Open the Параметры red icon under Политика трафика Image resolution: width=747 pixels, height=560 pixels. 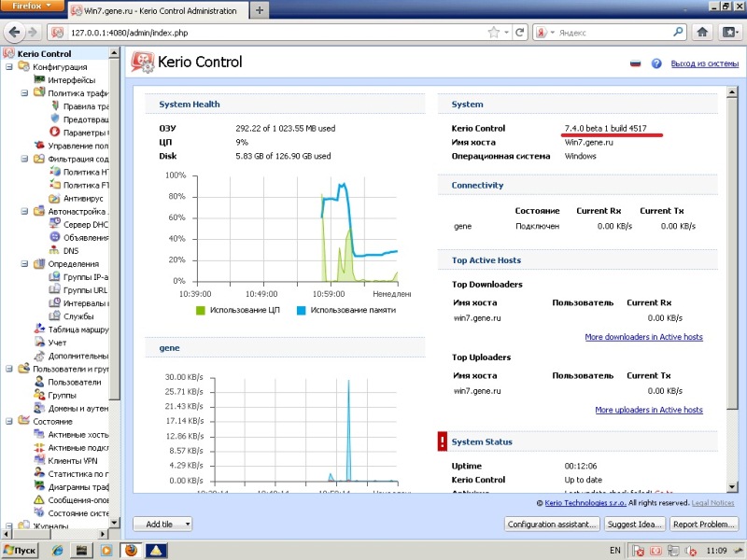click(55, 132)
